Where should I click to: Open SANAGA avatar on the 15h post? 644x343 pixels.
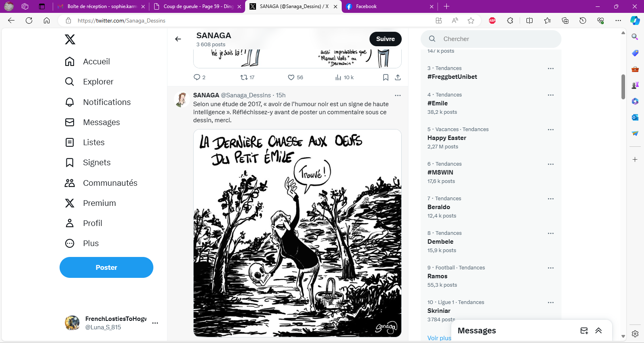click(x=182, y=99)
